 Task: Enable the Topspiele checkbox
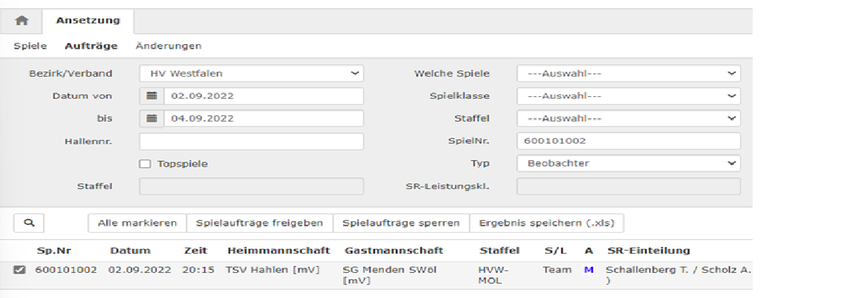click(145, 164)
